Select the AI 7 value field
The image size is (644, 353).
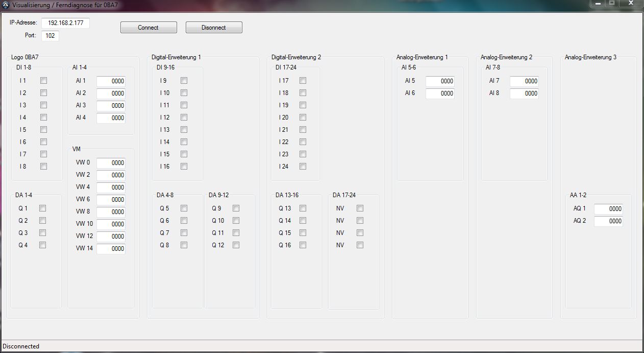524,81
